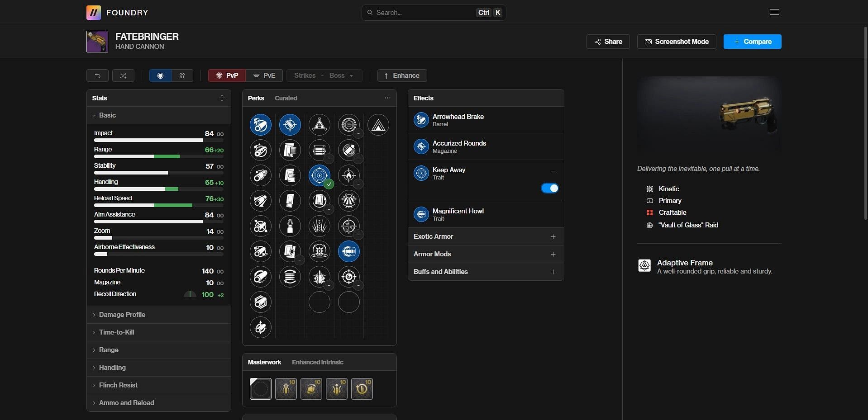The image size is (868, 420).
Task: Select the Accurized Rounds icon in Effects
Action: click(x=421, y=146)
